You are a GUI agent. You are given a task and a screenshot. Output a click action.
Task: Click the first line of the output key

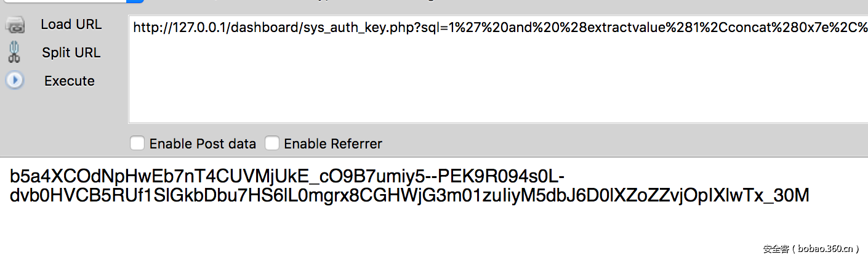(283, 177)
